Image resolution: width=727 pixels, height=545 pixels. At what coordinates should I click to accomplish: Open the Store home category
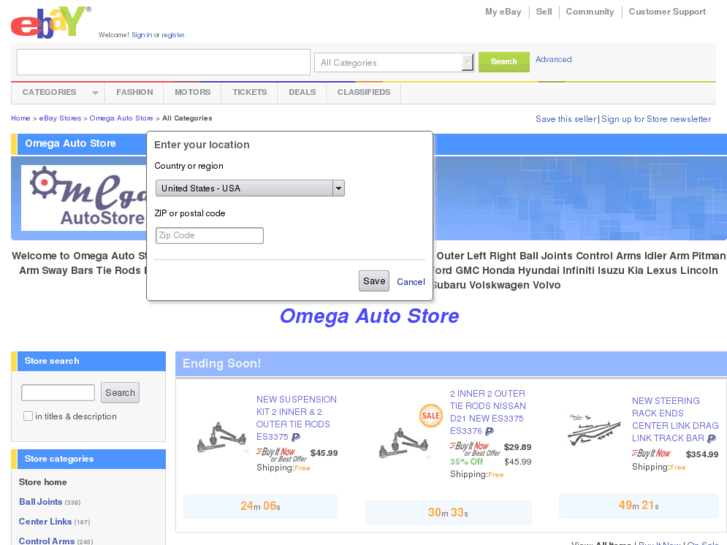coord(43,482)
